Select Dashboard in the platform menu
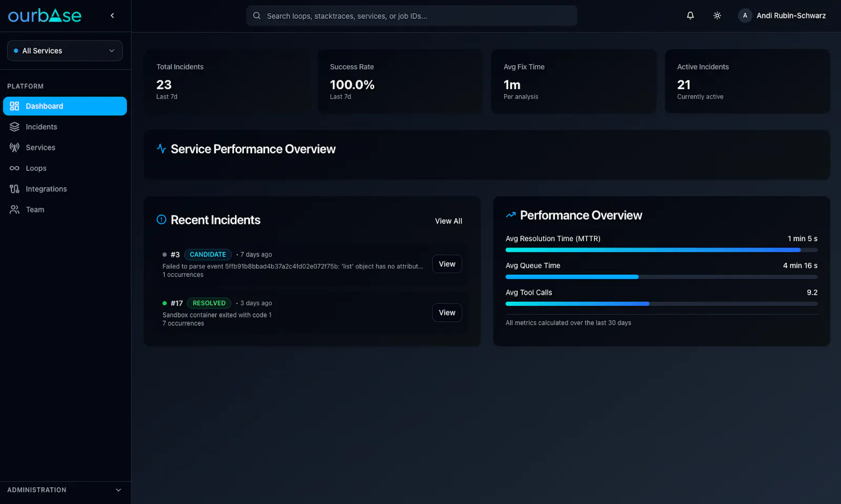Screen dimensions: 841x504 pos(65,106)
